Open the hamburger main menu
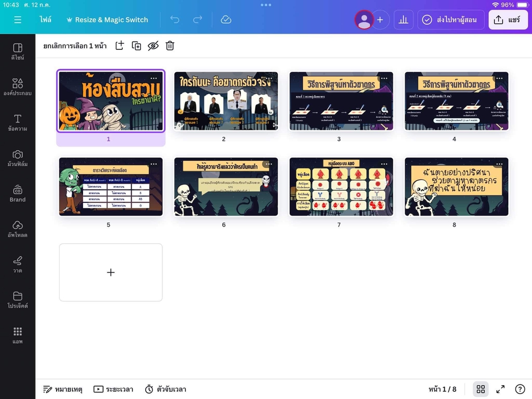This screenshot has width=532, height=399. click(18, 20)
